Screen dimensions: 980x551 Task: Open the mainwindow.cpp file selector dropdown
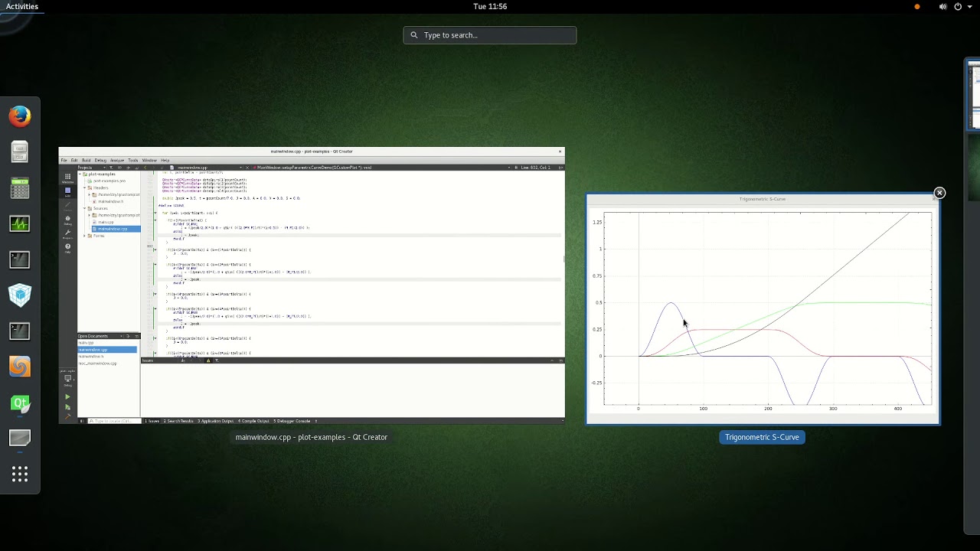coord(240,168)
